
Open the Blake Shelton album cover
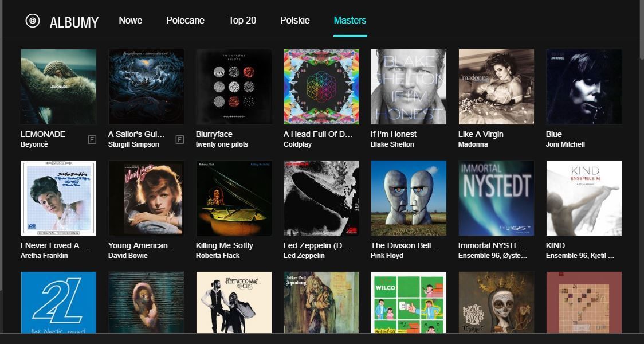pos(409,87)
